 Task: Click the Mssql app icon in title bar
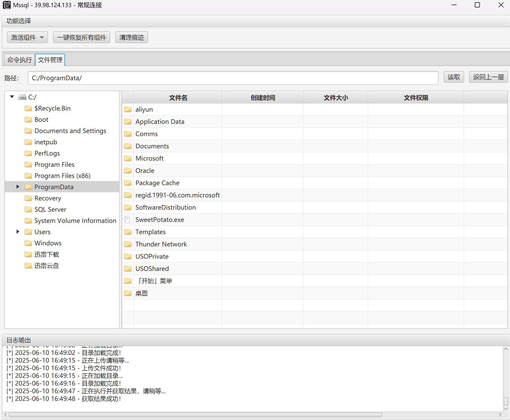[7, 5]
